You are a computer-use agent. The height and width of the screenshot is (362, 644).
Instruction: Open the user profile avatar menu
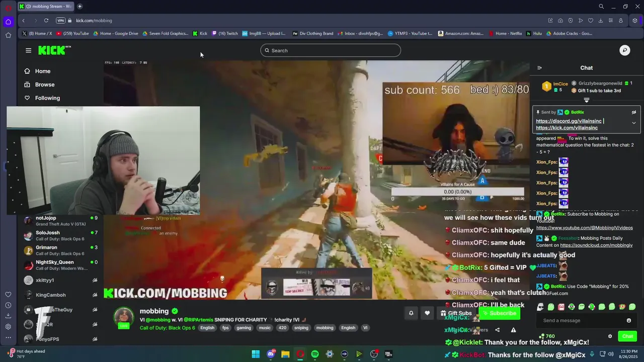(x=624, y=50)
